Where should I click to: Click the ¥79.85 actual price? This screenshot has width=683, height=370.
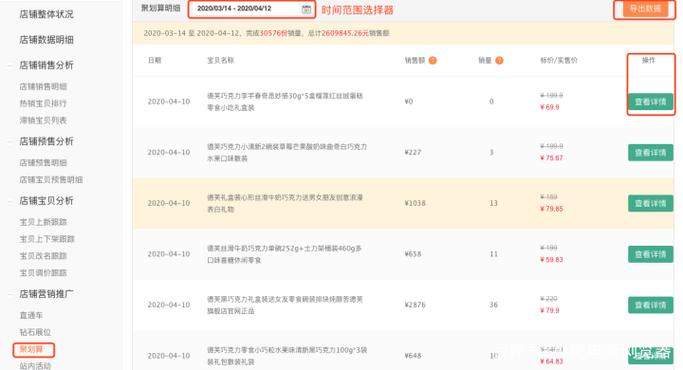pyautogui.click(x=551, y=209)
